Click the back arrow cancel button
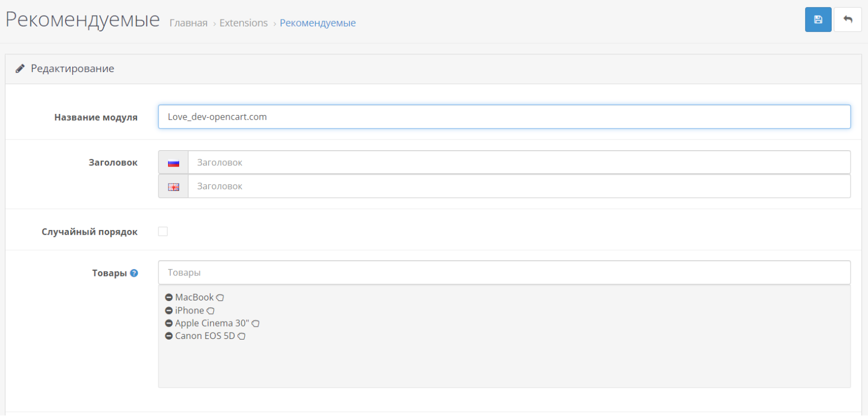Screen dimensions: 868x416 pyautogui.click(x=847, y=20)
